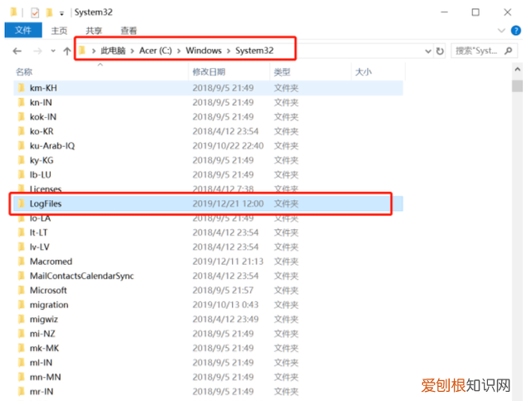532x401 pixels.
Task: Open the 文件 ribbon tab
Action: pos(23,30)
